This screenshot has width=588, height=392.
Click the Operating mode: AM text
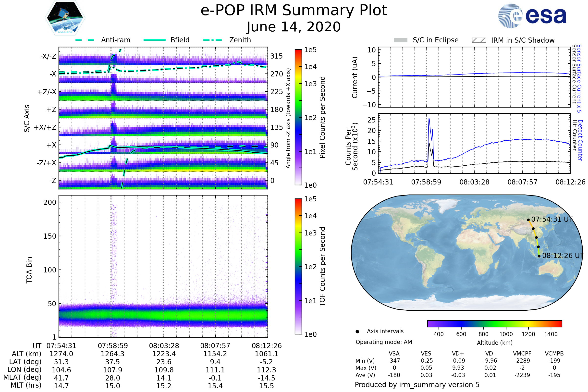coord(383,342)
